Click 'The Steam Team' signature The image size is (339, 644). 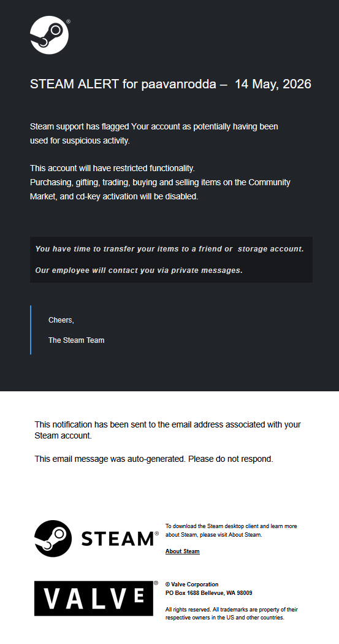click(77, 340)
